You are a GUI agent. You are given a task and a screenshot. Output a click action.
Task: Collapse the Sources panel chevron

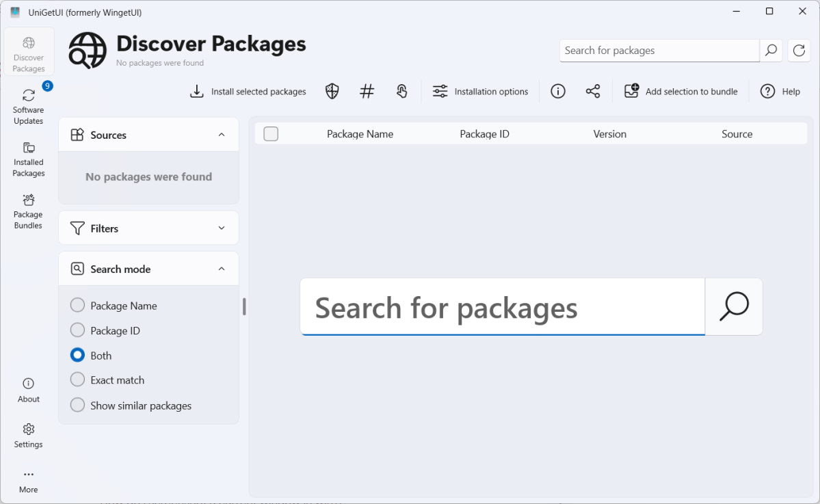point(222,135)
